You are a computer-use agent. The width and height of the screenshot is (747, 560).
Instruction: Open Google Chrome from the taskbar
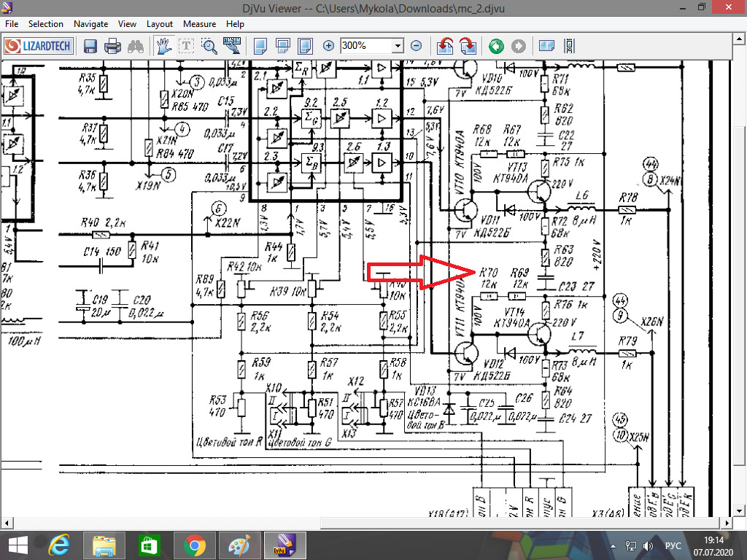[x=193, y=545]
